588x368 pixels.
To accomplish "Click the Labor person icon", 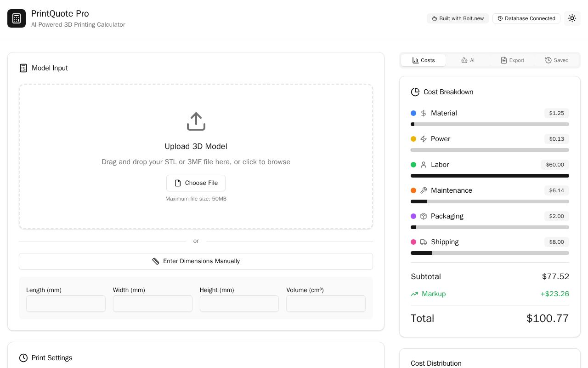I will (x=424, y=165).
